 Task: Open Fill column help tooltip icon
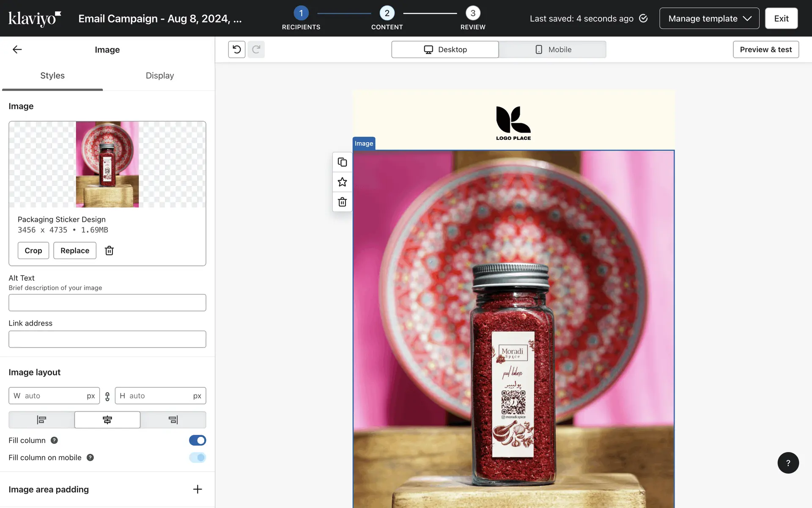(54, 440)
